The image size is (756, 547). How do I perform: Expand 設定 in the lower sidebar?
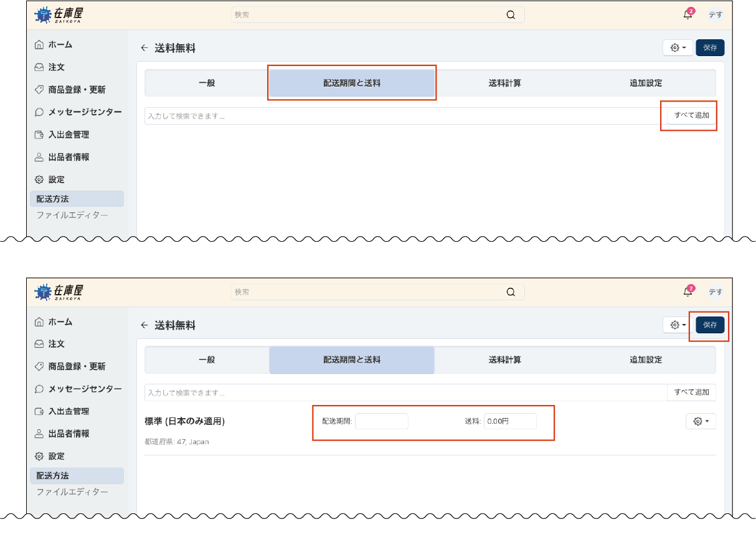click(x=56, y=456)
